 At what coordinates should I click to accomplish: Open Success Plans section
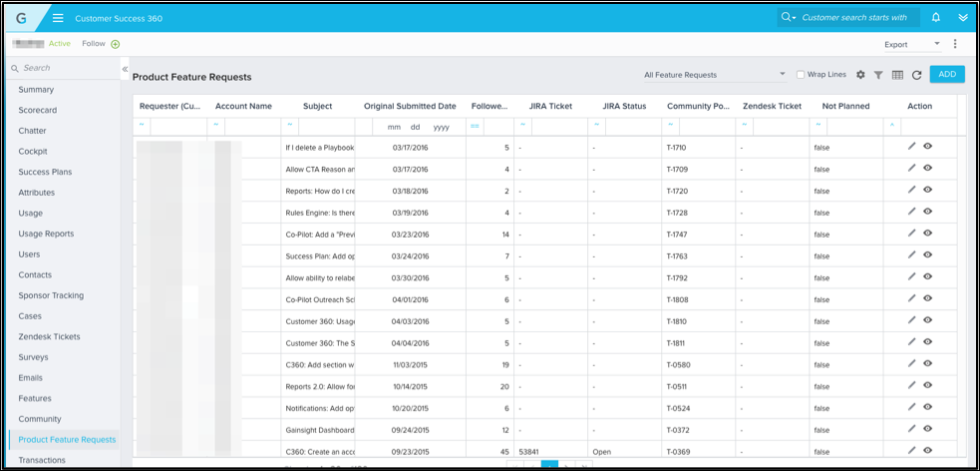tap(45, 172)
